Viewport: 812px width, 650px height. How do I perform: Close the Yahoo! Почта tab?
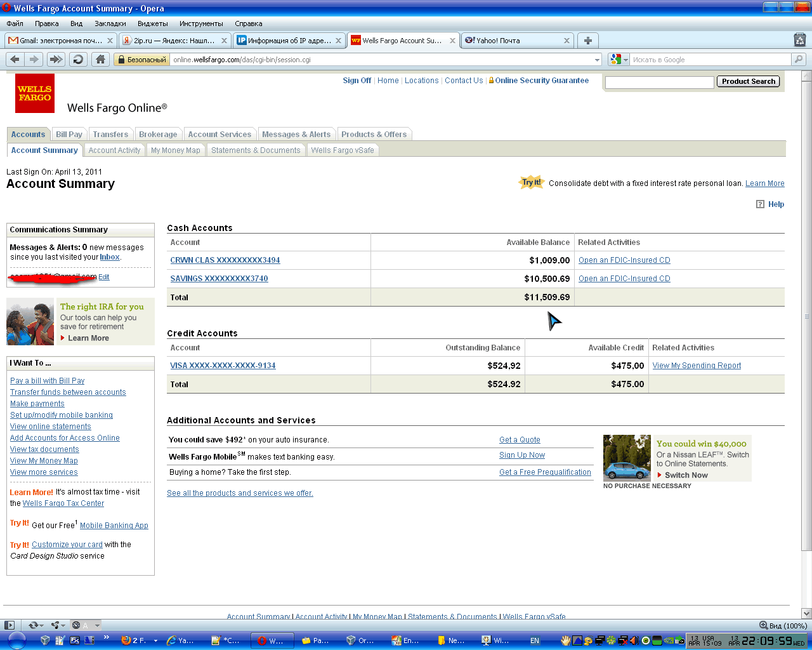click(566, 41)
